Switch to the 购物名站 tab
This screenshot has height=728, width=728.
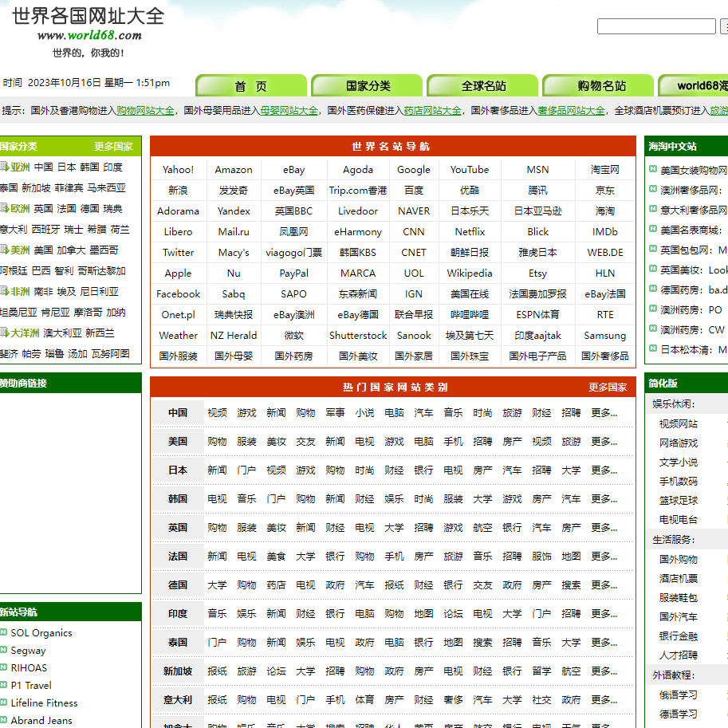pyautogui.click(x=598, y=86)
